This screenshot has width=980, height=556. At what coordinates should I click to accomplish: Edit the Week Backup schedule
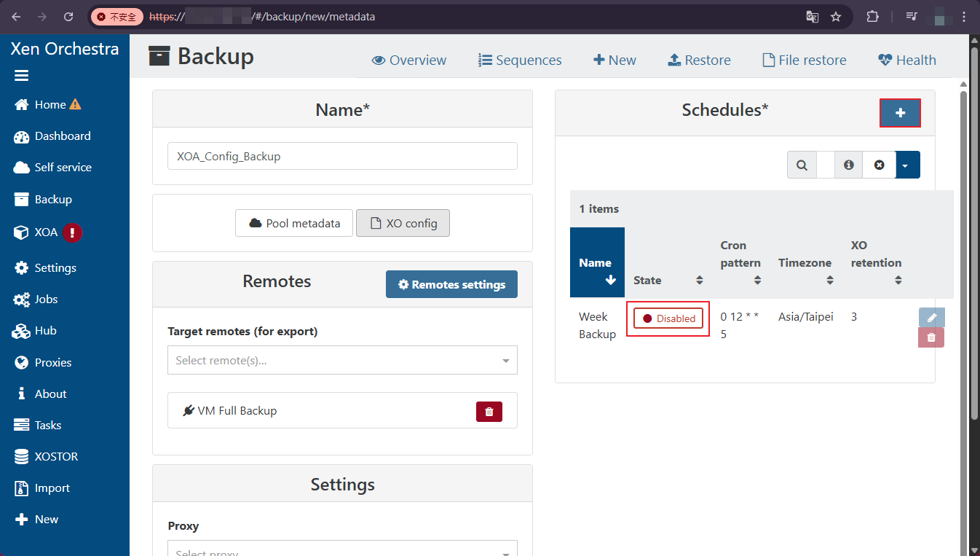932,318
